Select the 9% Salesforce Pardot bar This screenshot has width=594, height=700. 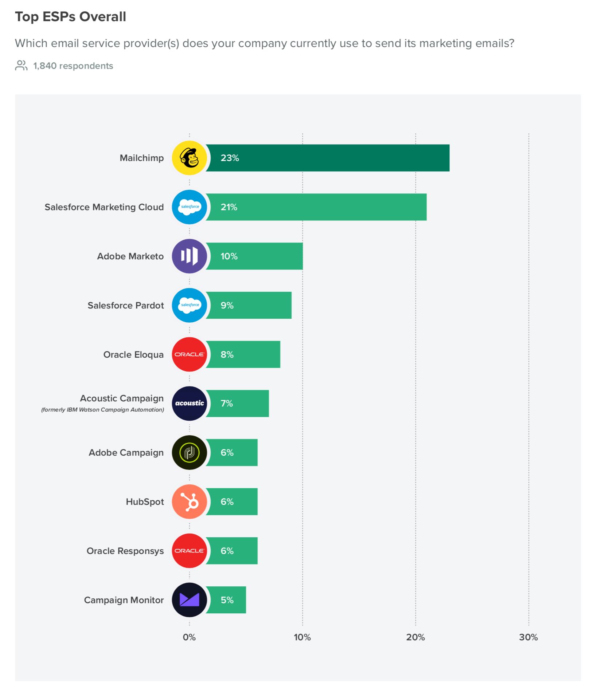(249, 305)
